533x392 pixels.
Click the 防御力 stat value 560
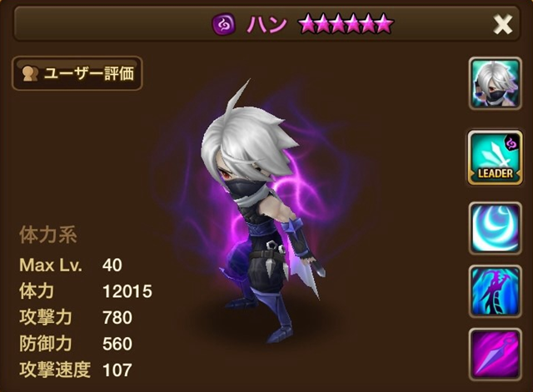tap(117, 344)
